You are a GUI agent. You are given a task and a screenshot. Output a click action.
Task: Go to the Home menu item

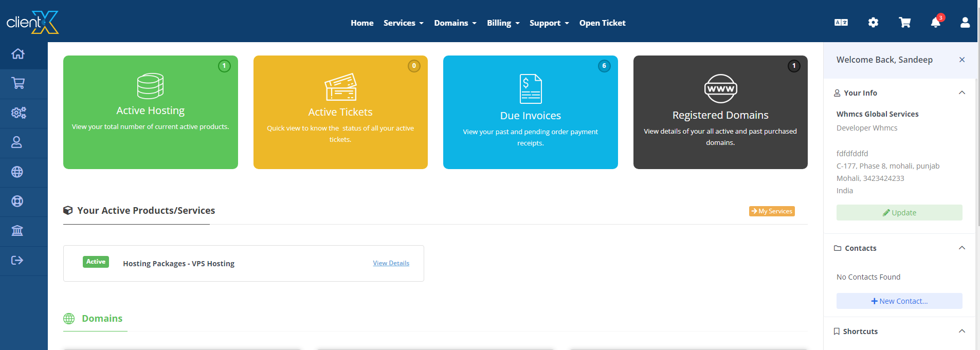click(x=362, y=23)
